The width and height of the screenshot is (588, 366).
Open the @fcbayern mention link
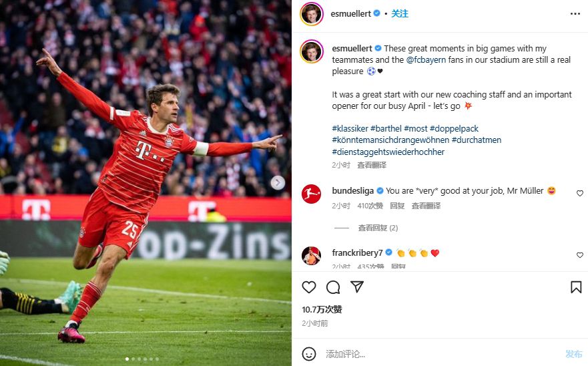tap(426, 60)
